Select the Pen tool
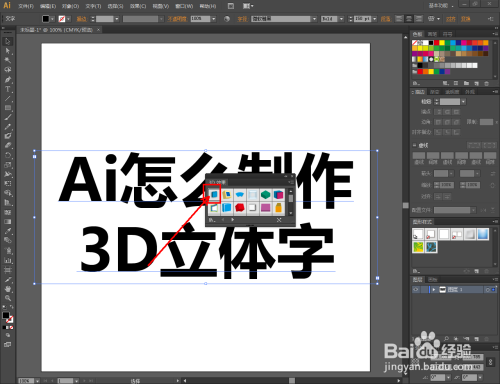Image resolution: width=500 pixels, height=384 pixels. click(8, 80)
